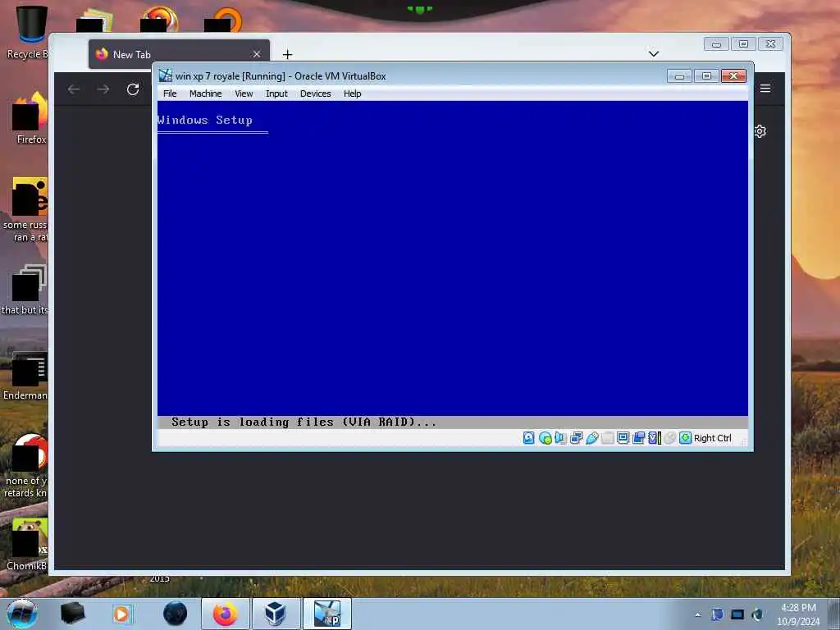Open Firefox list all tabs chevron
This screenshot has width=840, height=630.
pos(653,53)
